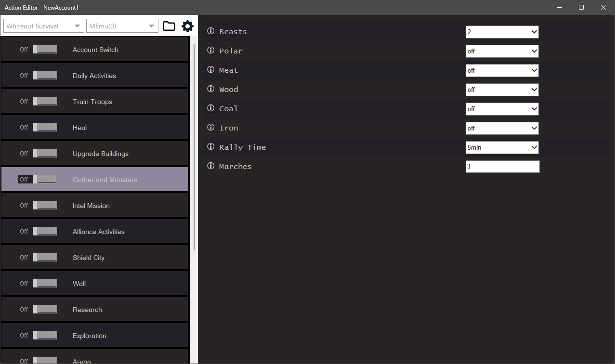Open settings with the gear icon
615x364 pixels.
187,26
